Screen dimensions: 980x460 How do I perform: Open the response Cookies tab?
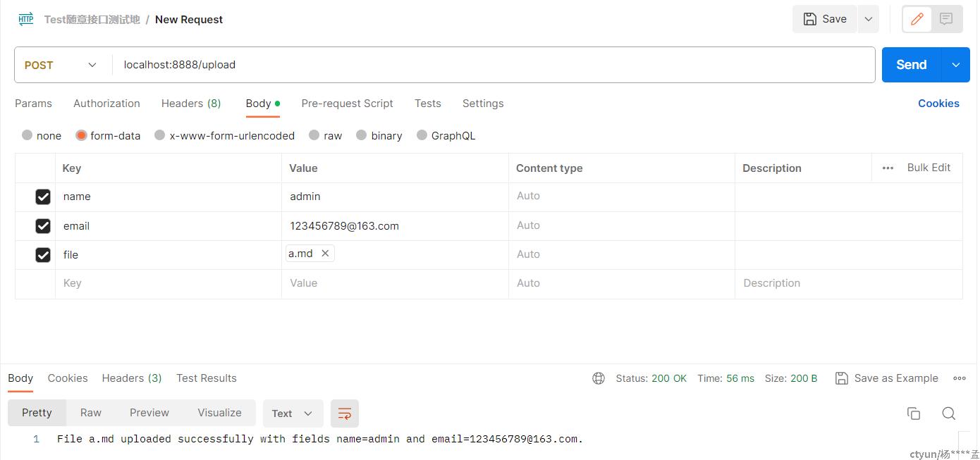click(68, 378)
